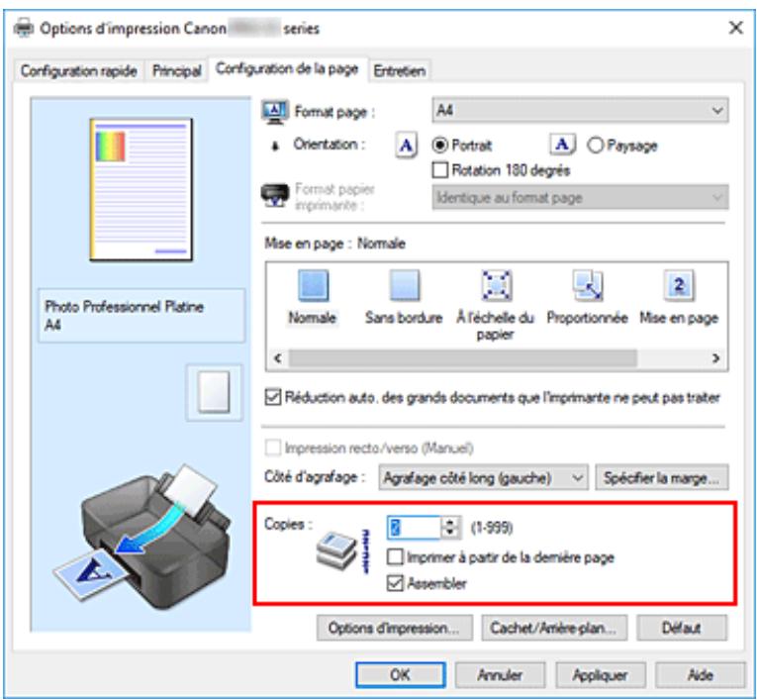Click the Copies stacked pages icon

[337, 550]
